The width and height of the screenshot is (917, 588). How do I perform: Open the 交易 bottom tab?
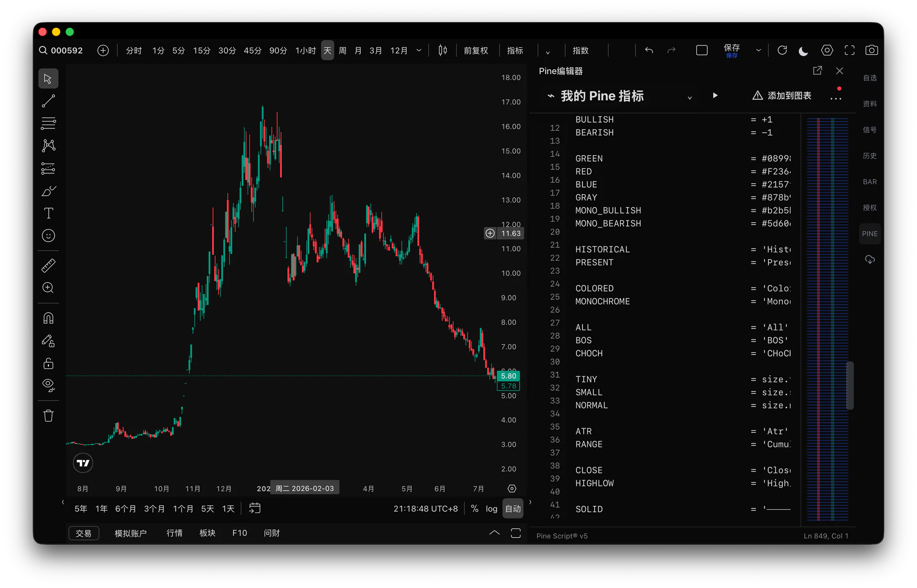[84, 533]
